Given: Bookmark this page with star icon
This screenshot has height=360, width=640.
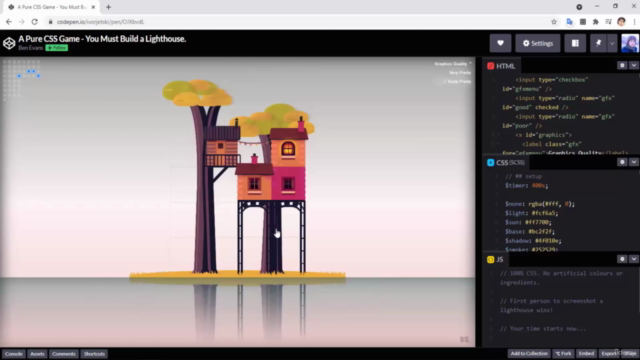Looking at the screenshot, I should tap(554, 22).
